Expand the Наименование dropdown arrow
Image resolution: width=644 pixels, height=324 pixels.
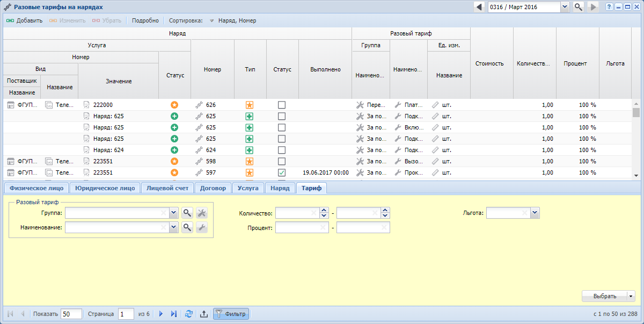click(x=173, y=228)
